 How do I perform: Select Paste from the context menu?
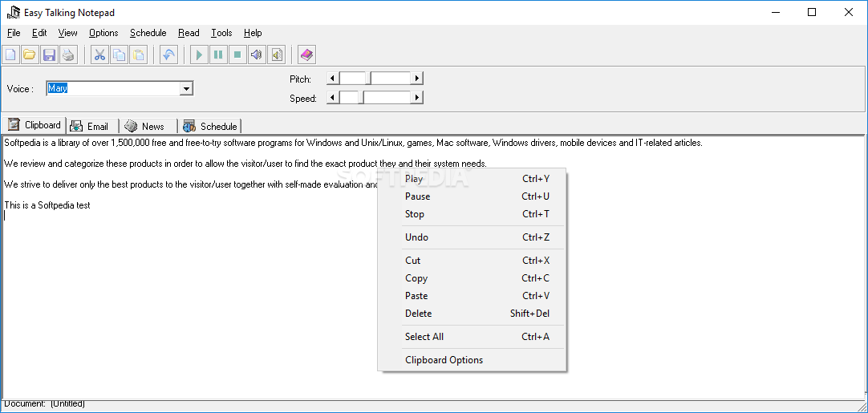pos(472,296)
